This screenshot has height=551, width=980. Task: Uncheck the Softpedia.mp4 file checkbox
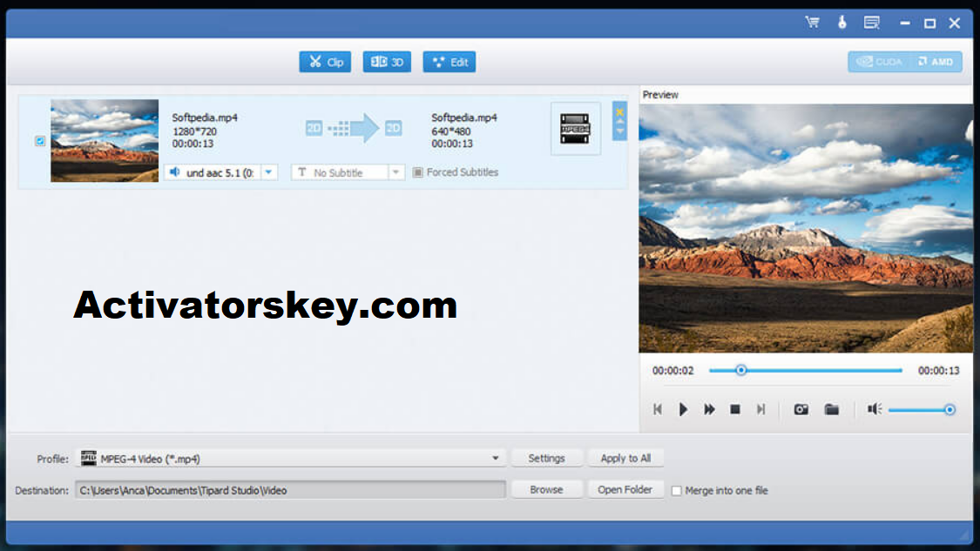[40, 141]
